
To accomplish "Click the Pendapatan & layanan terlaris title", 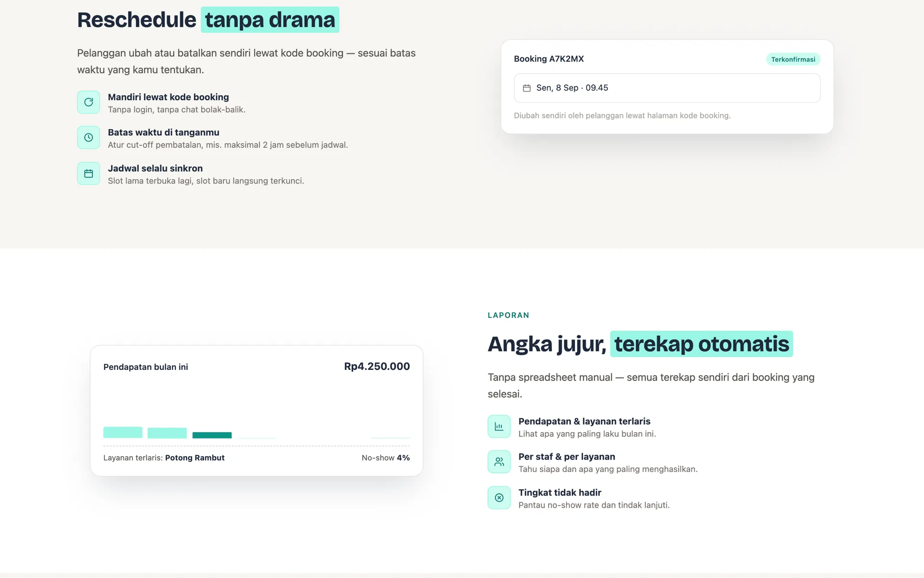I will coord(584,421).
